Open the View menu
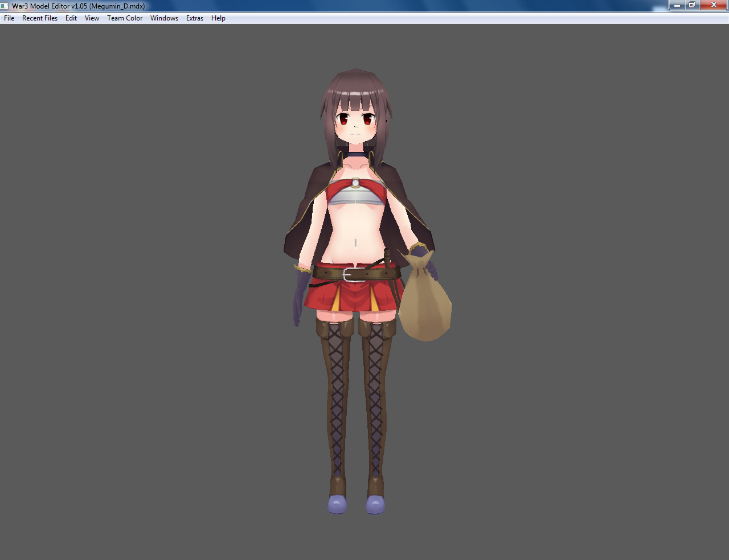 tap(92, 18)
